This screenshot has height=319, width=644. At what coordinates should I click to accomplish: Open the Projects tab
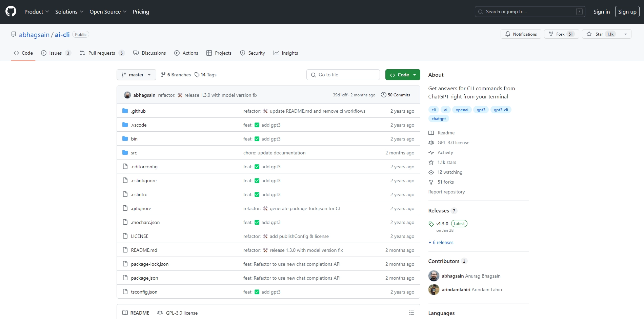[x=219, y=53]
